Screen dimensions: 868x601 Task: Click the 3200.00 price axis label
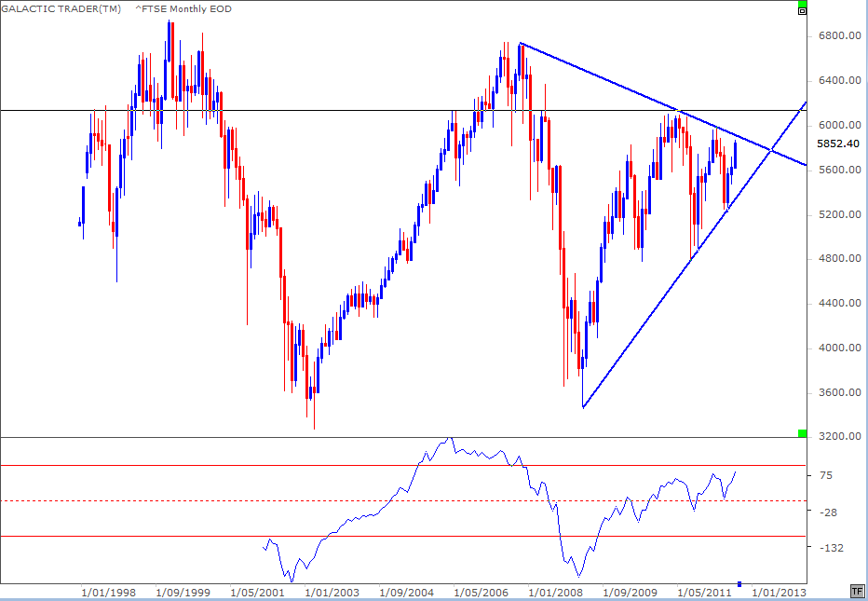[x=839, y=437]
